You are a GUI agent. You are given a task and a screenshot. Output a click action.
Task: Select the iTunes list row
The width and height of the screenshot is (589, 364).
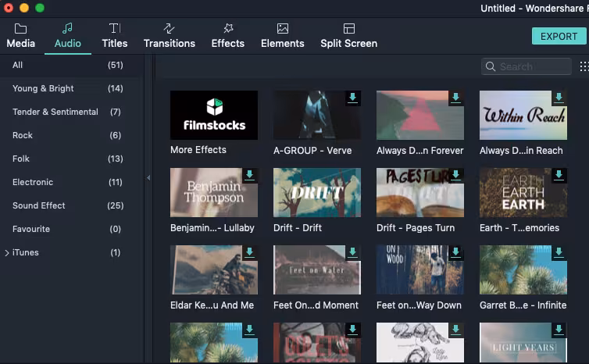click(x=71, y=252)
